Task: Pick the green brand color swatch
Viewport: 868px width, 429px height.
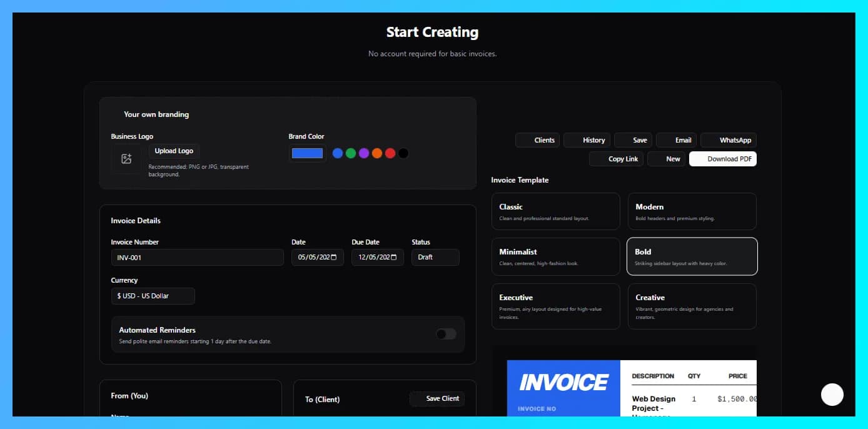Action: (x=351, y=153)
